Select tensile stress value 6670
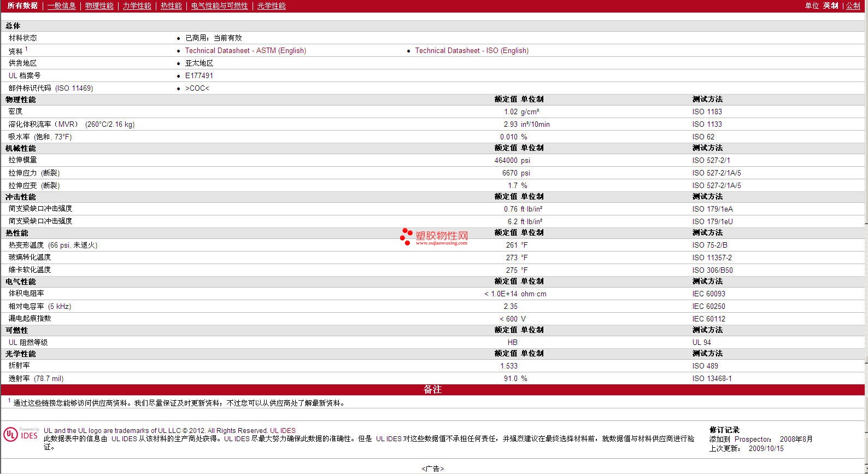868x474 pixels. pyautogui.click(x=509, y=173)
